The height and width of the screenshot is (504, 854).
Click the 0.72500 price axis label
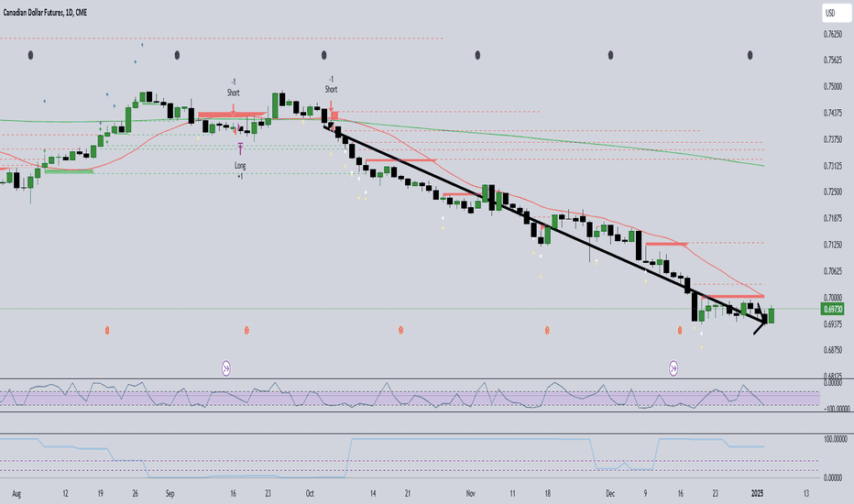coord(833,192)
